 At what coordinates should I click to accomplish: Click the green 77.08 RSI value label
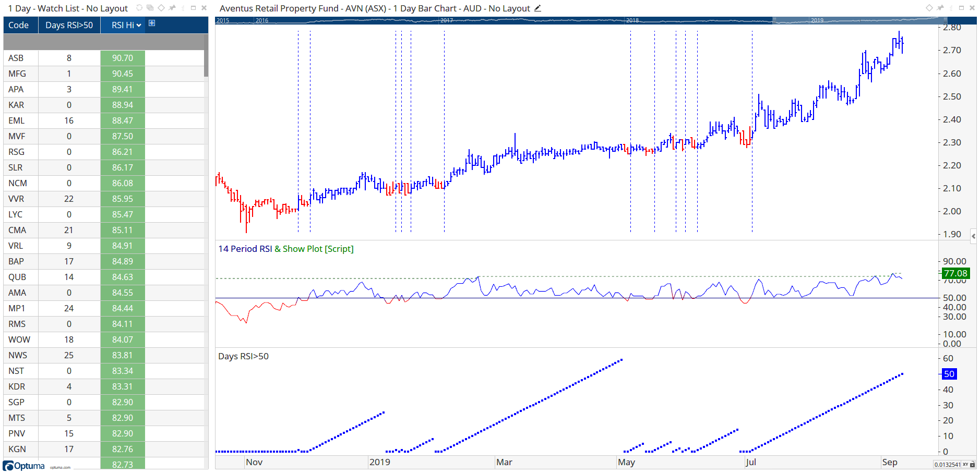tap(955, 273)
